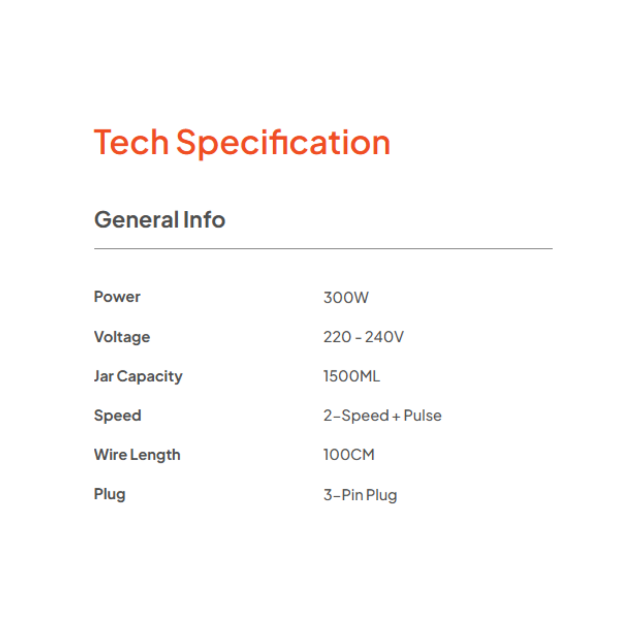The image size is (644, 644).
Task: Click the "300W" power value
Action: 346,297
